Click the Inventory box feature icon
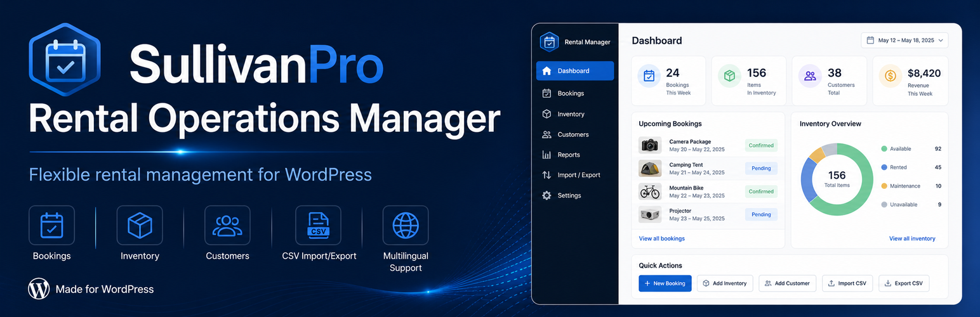This screenshot has width=980, height=317. pos(140,225)
